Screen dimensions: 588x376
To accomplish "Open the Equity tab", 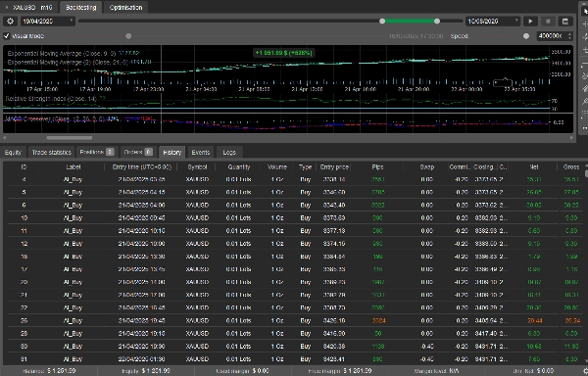I will tap(13, 153).
